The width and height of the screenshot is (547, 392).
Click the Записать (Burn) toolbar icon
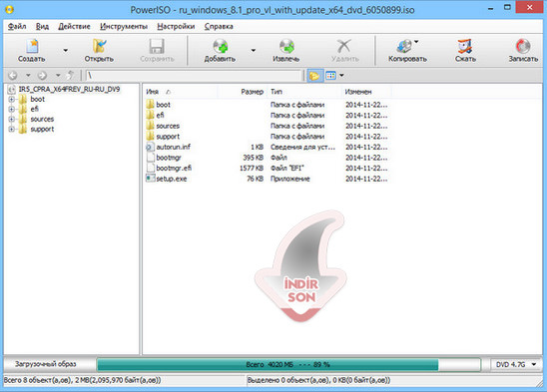(523, 50)
